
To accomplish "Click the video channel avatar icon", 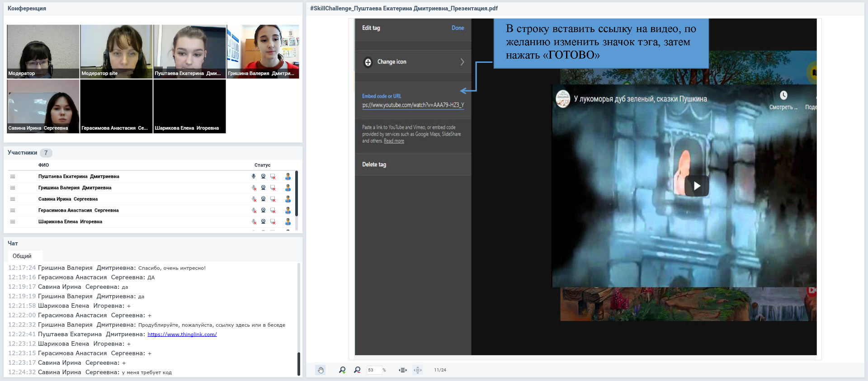I will tap(563, 99).
